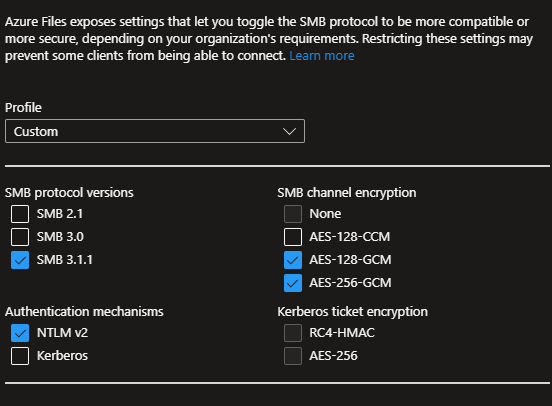Pick the Kerberos label under Authentication mechanisms
The height and width of the screenshot is (406, 552).
click(62, 356)
